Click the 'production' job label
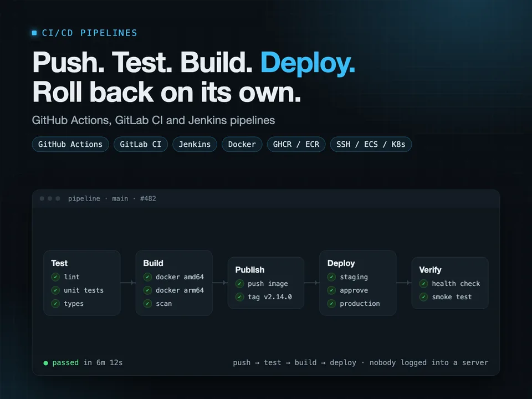 [x=360, y=304]
